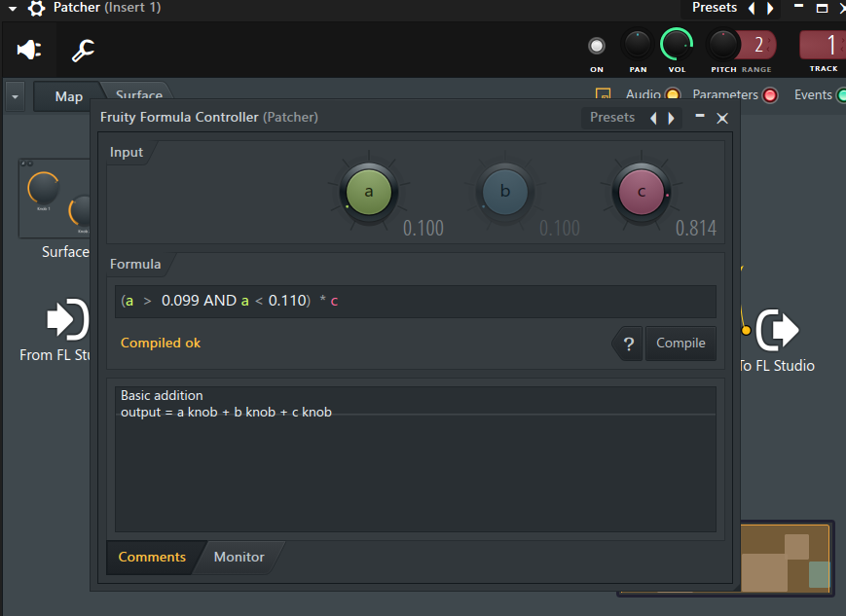Open the wrench detailed settings icon
This screenshot has height=616, width=846.
[83, 51]
